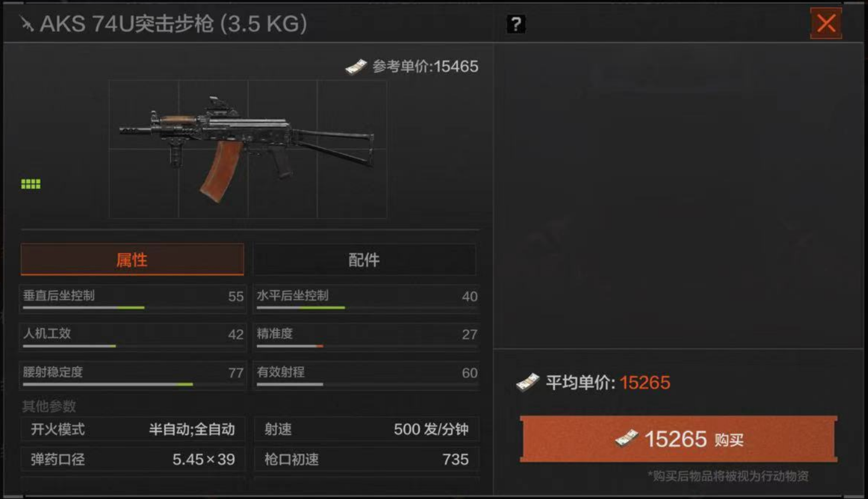Buy the weapon for 15265 with 购买
The image size is (868, 499).
[679, 439]
